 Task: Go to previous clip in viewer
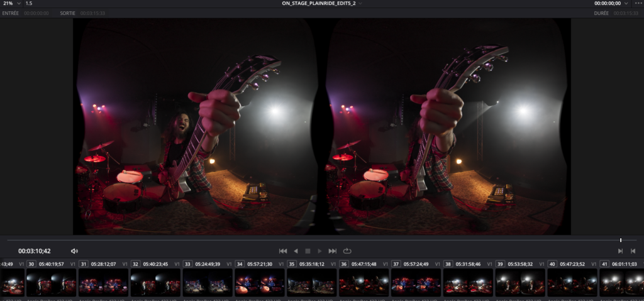[x=633, y=251]
